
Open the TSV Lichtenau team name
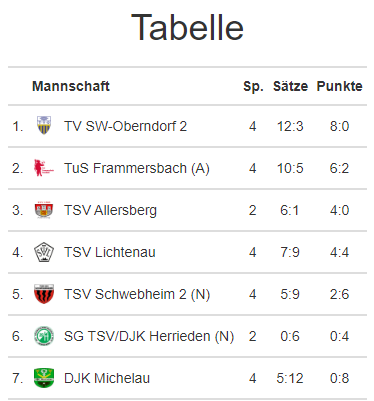(110, 252)
